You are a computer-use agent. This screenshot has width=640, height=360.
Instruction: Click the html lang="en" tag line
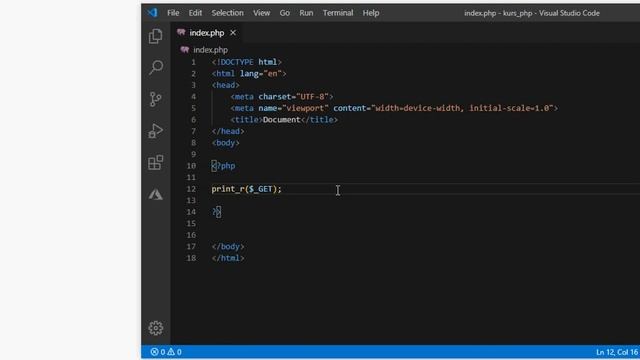click(249, 73)
